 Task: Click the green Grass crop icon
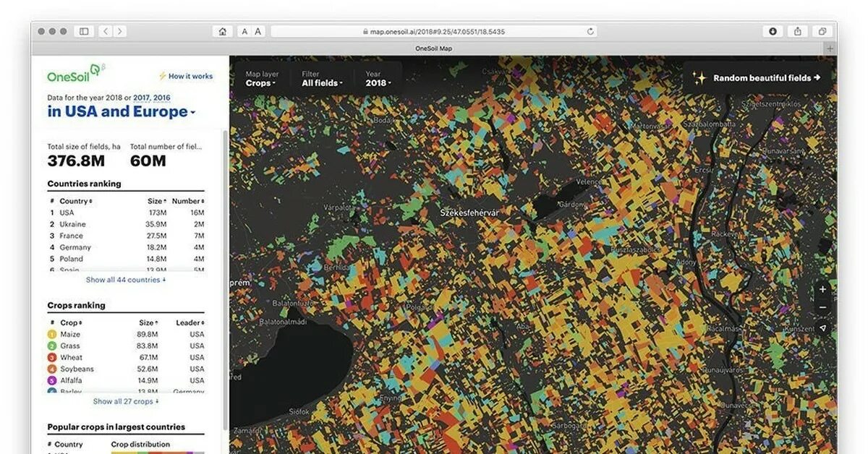tap(52, 346)
